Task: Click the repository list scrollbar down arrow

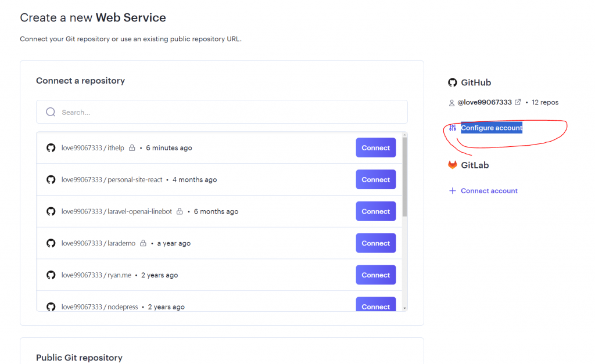Action: [404, 308]
